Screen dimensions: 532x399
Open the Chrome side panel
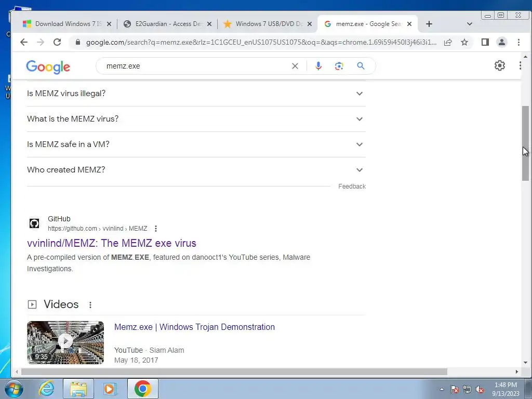click(x=485, y=42)
